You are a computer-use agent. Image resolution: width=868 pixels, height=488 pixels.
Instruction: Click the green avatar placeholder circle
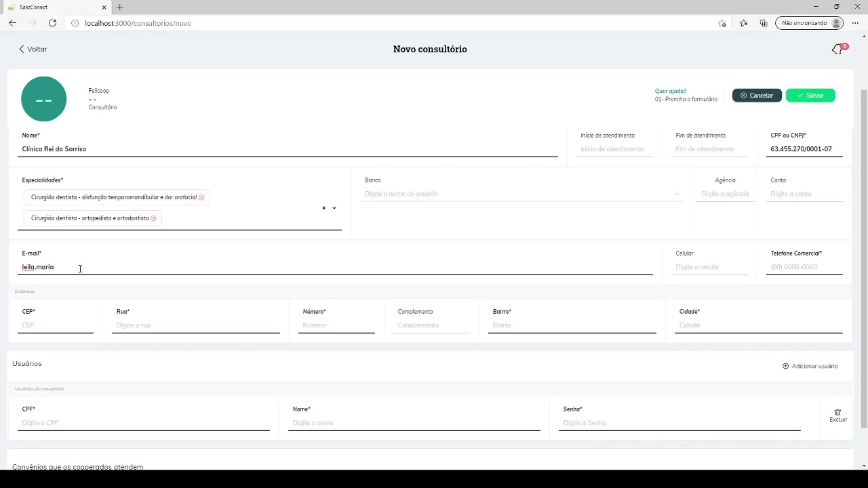[x=44, y=99]
